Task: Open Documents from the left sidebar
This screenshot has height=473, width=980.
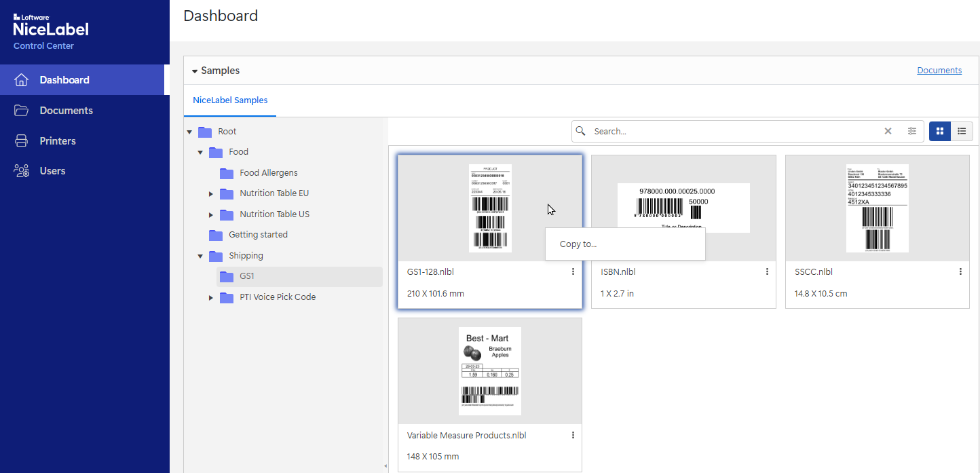Action: click(x=66, y=111)
